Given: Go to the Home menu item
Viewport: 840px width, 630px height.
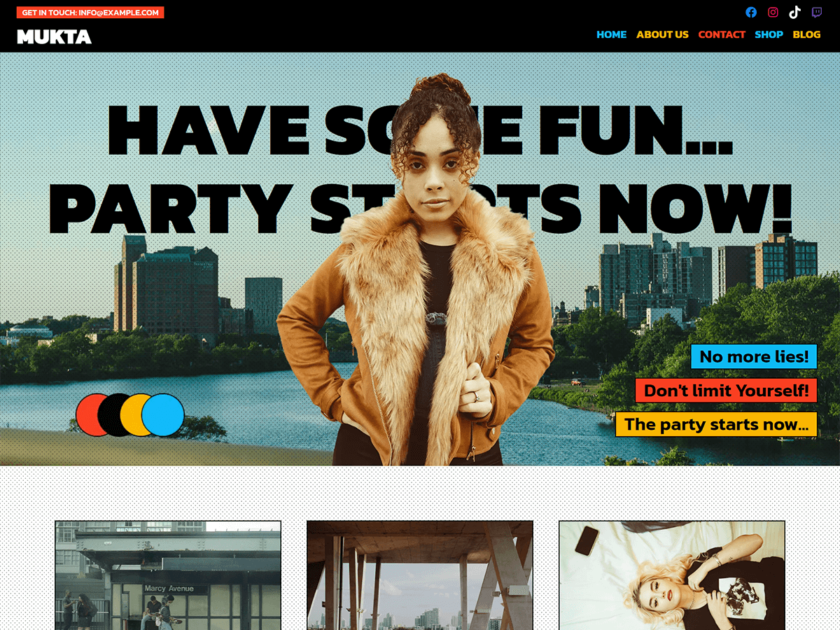Looking at the screenshot, I should pos(611,34).
